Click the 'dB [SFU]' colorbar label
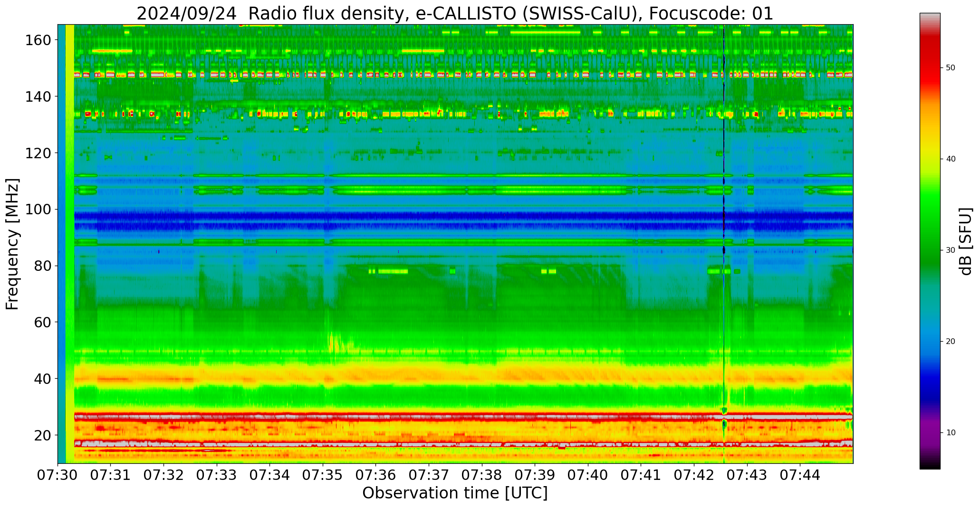Screen dimensions: 980x507 966,241
